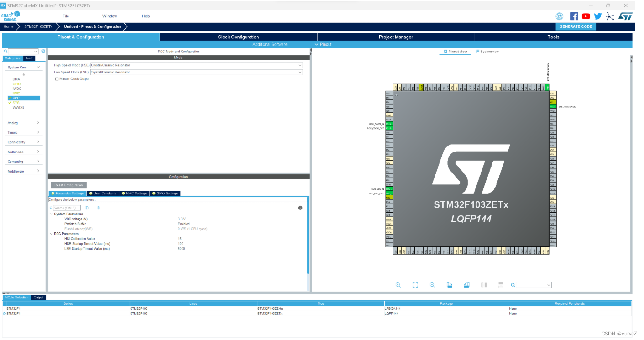The height and width of the screenshot is (340, 644).
Task: Open the pin search combo box
Action: pos(534,285)
